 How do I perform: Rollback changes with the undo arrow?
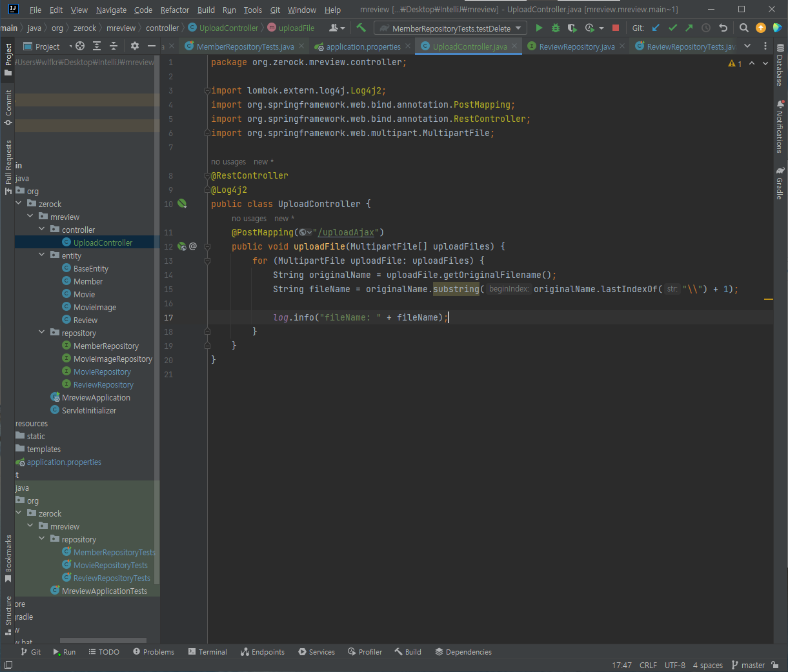tap(723, 28)
